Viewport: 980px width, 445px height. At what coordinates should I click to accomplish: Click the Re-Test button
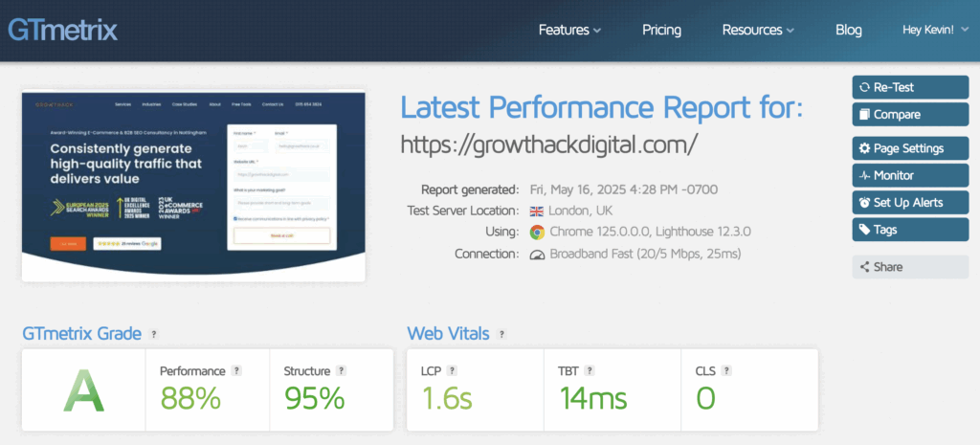point(910,87)
